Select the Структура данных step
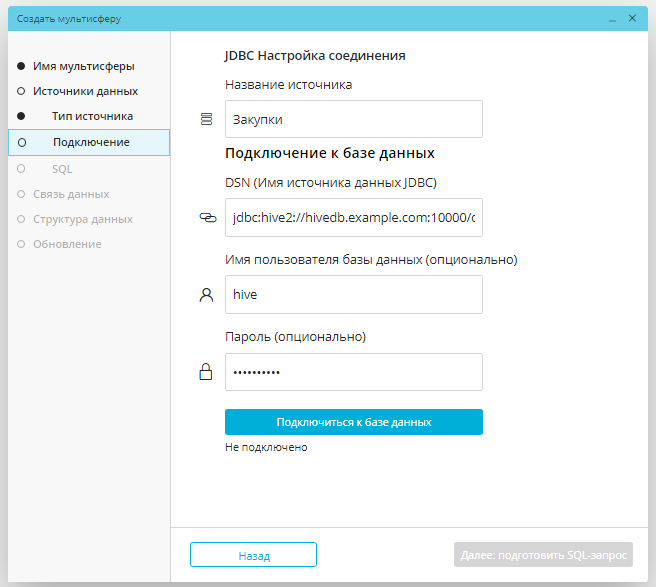The image size is (656, 587). point(82,219)
